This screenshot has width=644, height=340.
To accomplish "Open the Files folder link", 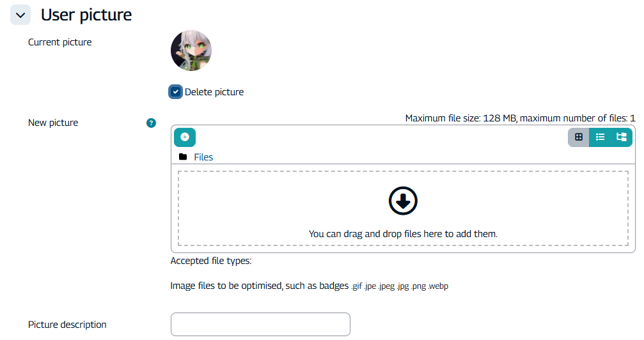I will click(203, 157).
